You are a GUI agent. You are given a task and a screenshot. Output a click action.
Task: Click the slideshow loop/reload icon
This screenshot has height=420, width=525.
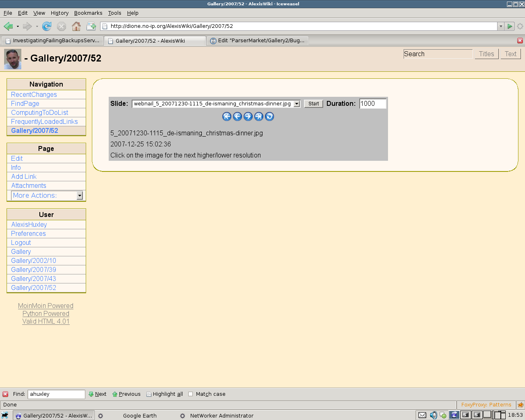[x=269, y=116]
